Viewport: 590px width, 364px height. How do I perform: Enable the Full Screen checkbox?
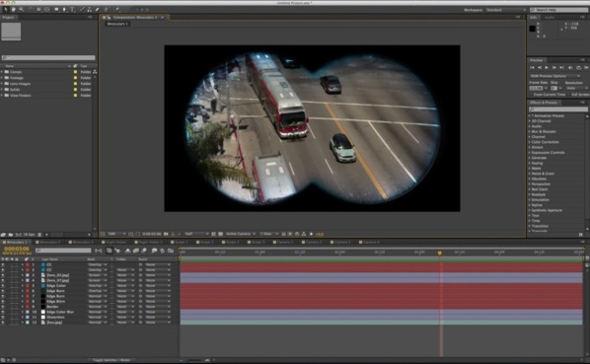569,95
